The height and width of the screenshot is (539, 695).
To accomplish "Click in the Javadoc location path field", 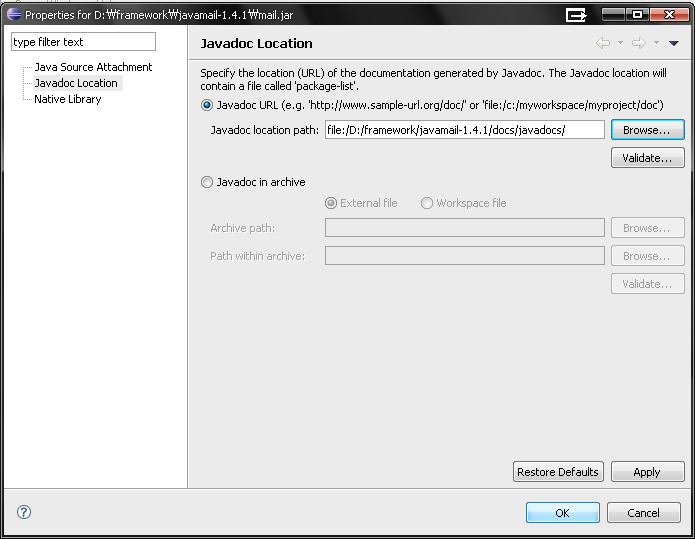I will point(465,130).
